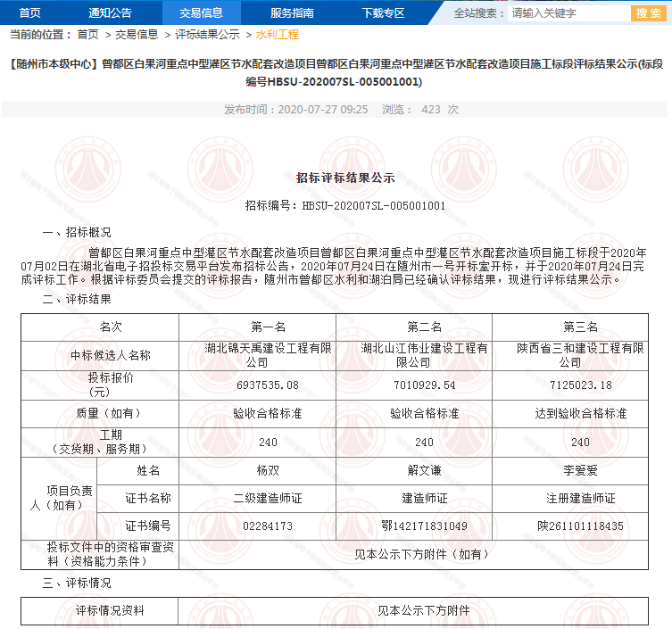
Task: Select the 交易信息 top navigation tab
Action: [x=201, y=12]
